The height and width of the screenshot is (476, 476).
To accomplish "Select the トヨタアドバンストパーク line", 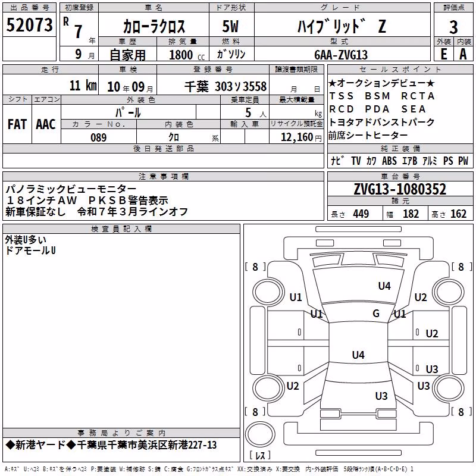I will 381,122.
